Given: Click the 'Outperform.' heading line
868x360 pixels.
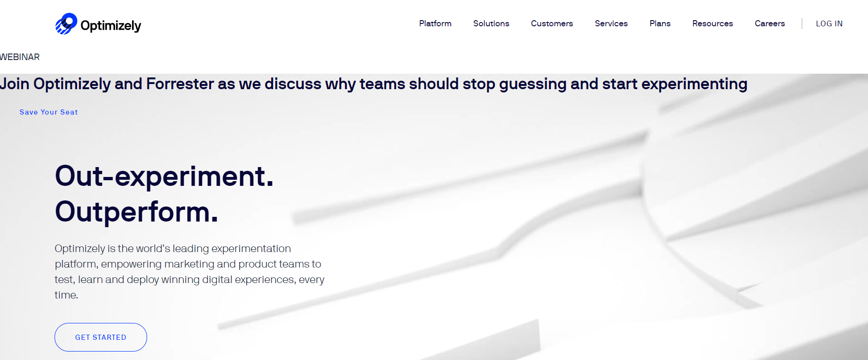Looking at the screenshot, I should click(x=136, y=212).
